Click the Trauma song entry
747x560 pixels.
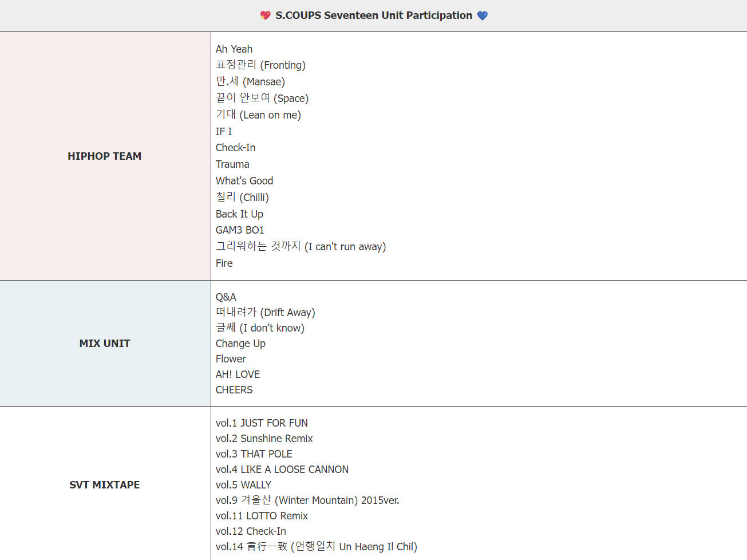pyautogui.click(x=232, y=164)
